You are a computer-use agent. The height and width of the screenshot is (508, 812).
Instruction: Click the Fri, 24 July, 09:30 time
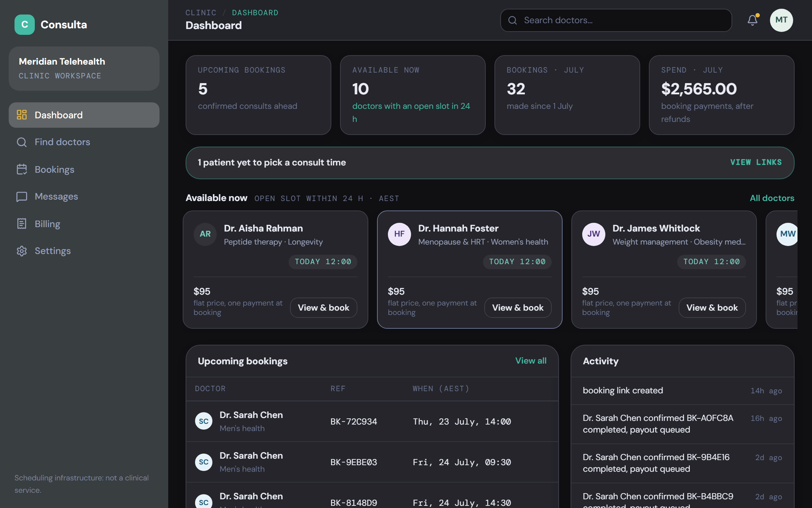tap(462, 462)
